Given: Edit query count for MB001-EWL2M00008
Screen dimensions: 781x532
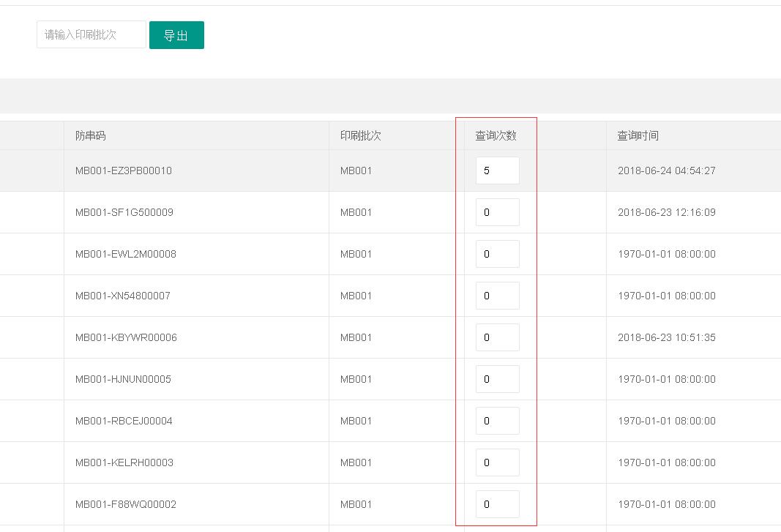Looking at the screenshot, I should pos(498,254).
